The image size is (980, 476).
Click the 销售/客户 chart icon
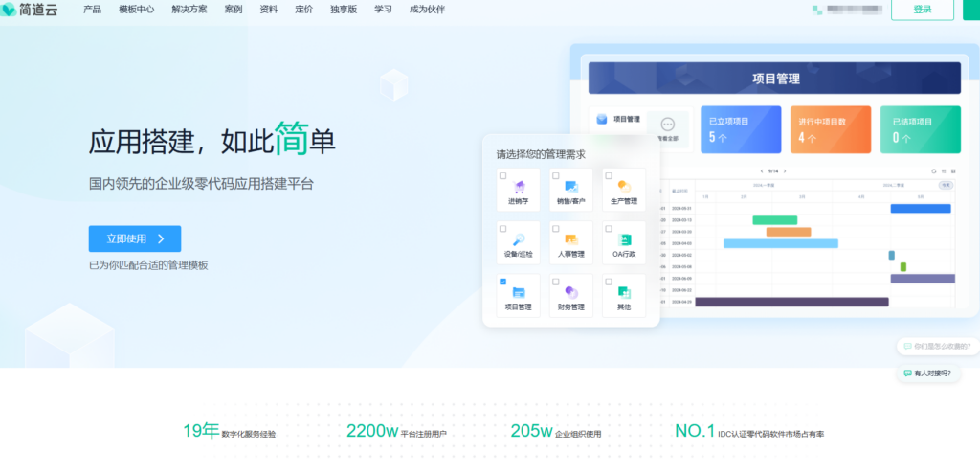pyautogui.click(x=571, y=187)
